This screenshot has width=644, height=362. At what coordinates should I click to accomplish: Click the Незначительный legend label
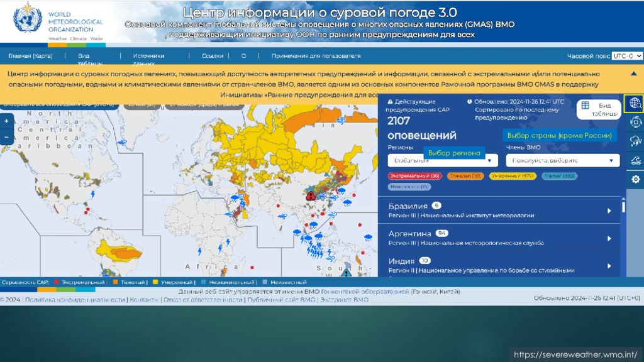coord(231,282)
